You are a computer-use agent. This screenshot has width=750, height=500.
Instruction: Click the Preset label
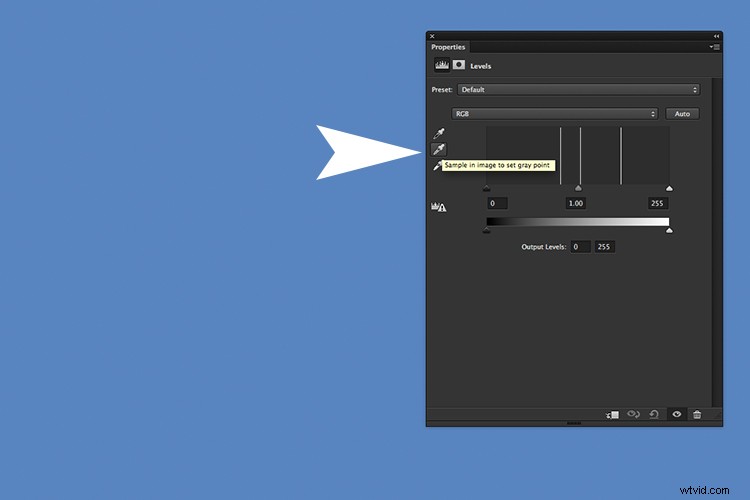[441, 89]
